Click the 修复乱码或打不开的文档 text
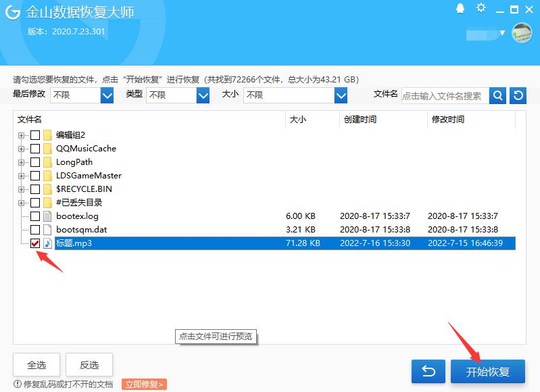This screenshot has width=540, height=392. coord(68,384)
